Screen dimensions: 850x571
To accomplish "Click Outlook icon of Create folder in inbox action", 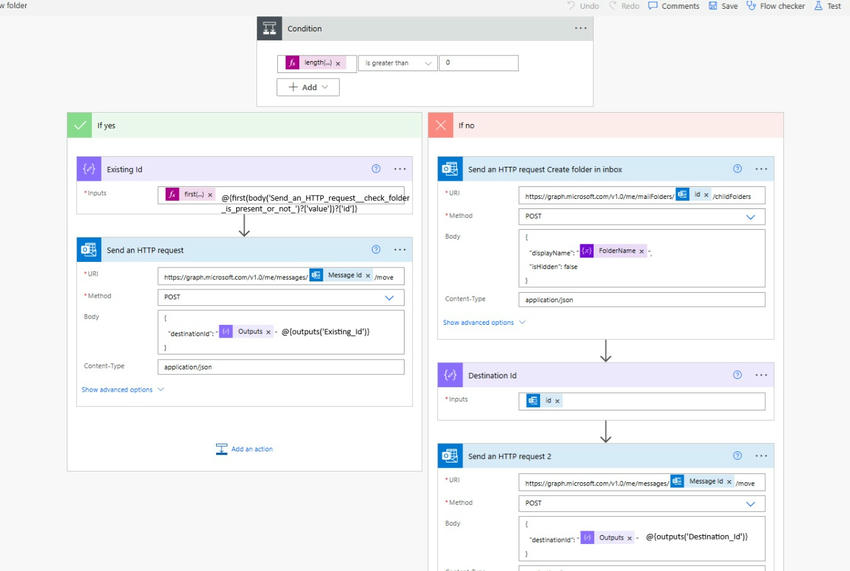I will pos(450,169).
